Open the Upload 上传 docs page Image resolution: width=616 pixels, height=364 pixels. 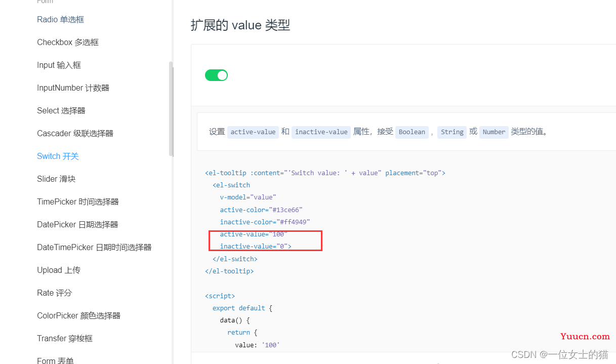(x=59, y=270)
